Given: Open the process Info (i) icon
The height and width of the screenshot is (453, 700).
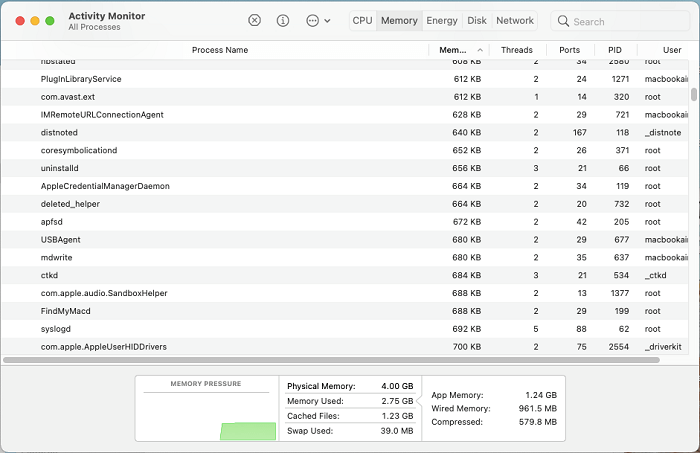Looking at the screenshot, I should (283, 21).
